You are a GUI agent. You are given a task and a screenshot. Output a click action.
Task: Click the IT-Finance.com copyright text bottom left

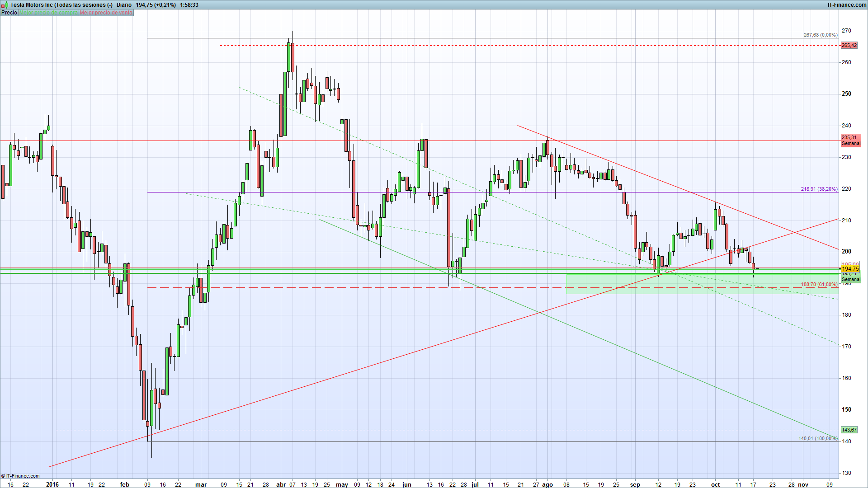(21, 476)
